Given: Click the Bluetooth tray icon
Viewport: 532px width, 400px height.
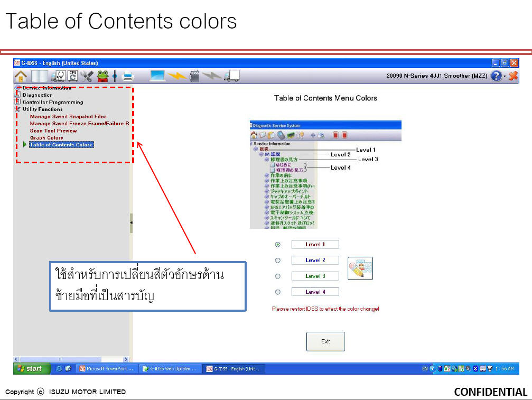Looking at the screenshot, I should (475, 368).
